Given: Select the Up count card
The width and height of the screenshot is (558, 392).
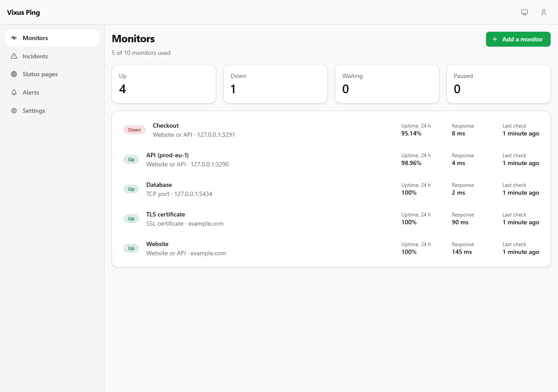Looking at the screenshot, I should 164,84.
